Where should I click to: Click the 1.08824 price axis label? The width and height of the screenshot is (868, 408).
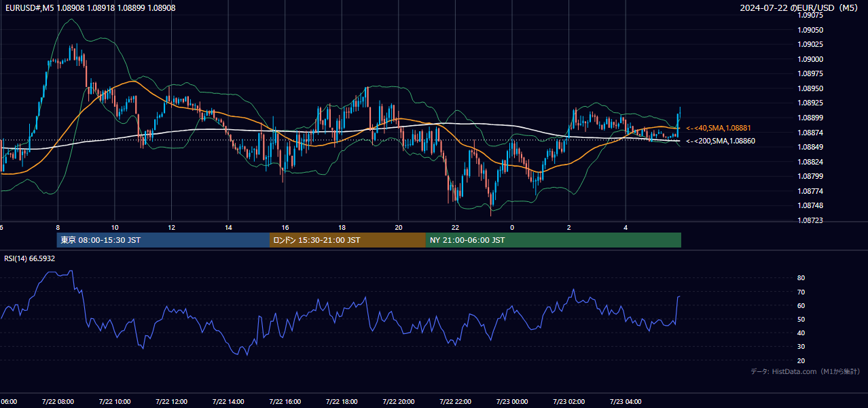(810, 162)
